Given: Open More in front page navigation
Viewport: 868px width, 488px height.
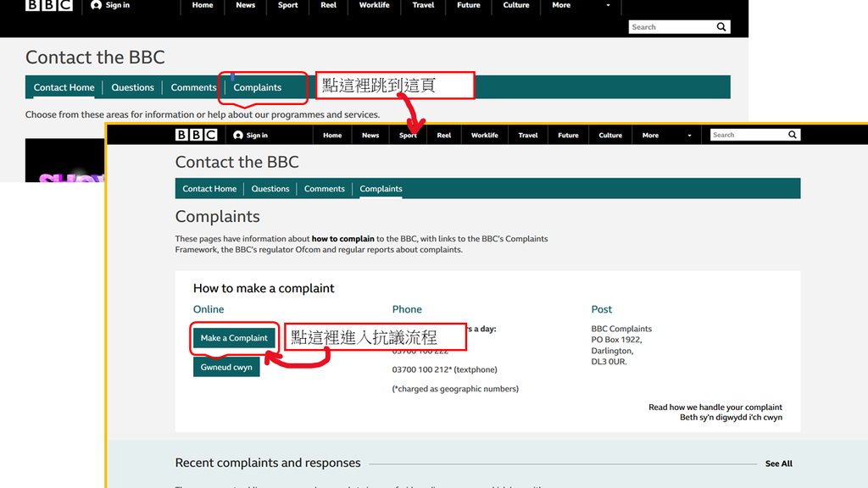Looking at the screenshot, I should click(650, 135).
